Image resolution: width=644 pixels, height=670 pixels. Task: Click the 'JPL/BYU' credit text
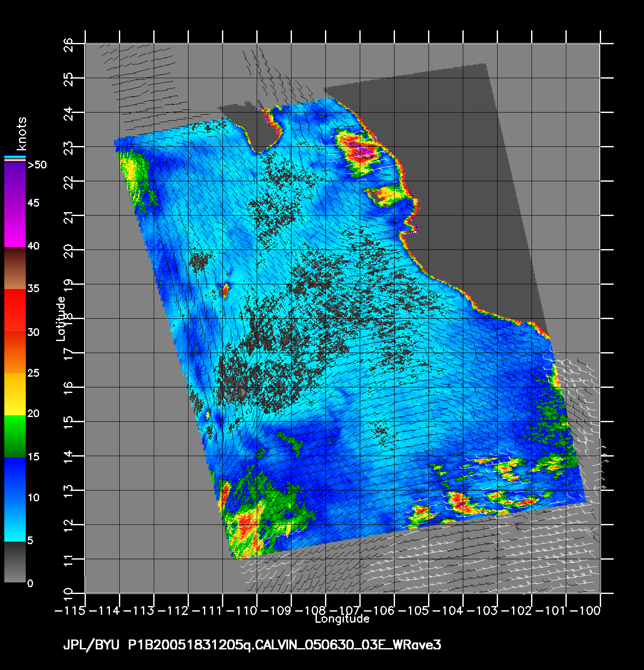click(x=91, y=645)
